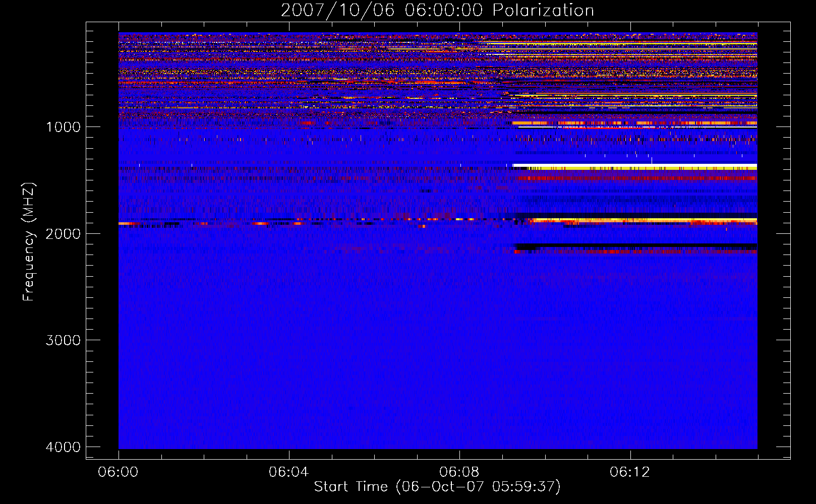Click the "4000" frequency tick label
The width and height of the screenshot is (816, 504).
[x=63, y=447]
